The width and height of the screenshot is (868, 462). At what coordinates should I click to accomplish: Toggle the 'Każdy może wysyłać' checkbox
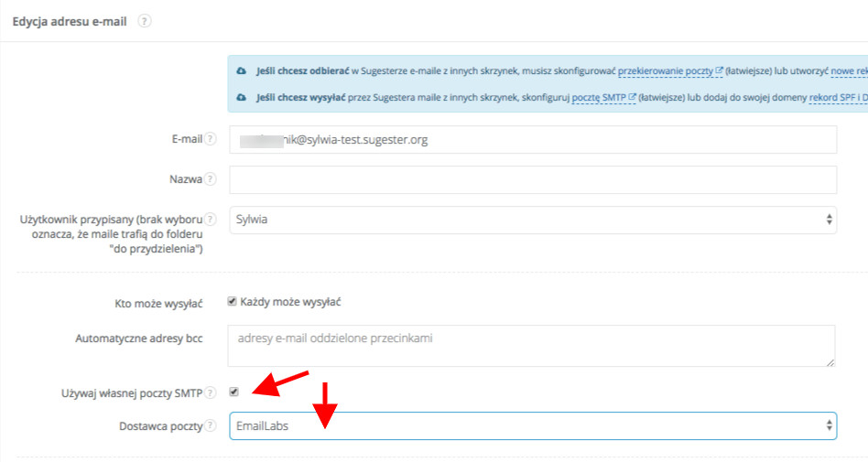(x=233, y=301)
